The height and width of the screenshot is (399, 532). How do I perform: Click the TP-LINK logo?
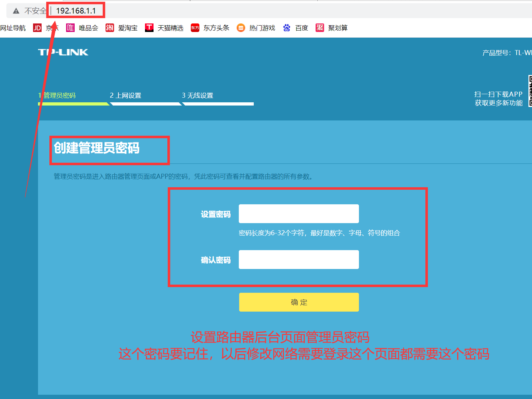pyautogui.click(x=63, y=52)
